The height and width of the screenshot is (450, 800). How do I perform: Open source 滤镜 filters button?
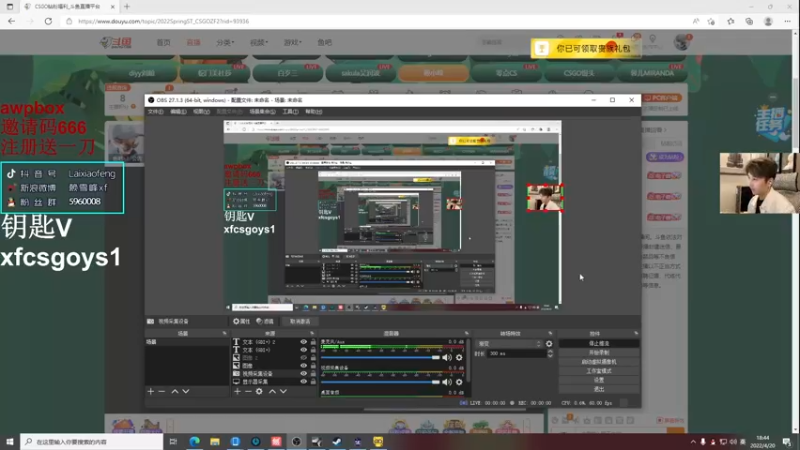pos(265,321)
